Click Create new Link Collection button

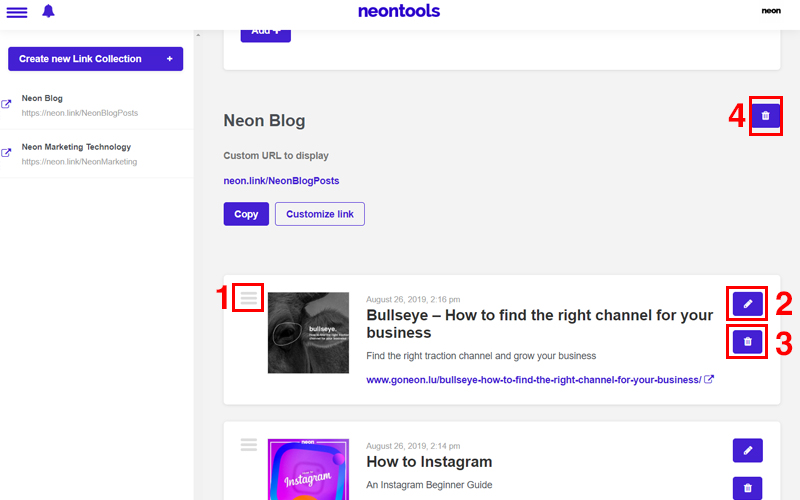click(x=95, y=59)
